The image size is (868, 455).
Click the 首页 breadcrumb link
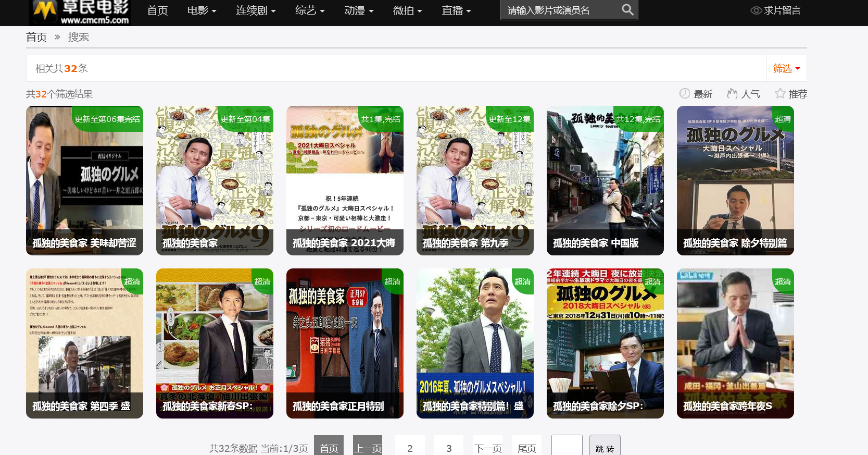36,37
